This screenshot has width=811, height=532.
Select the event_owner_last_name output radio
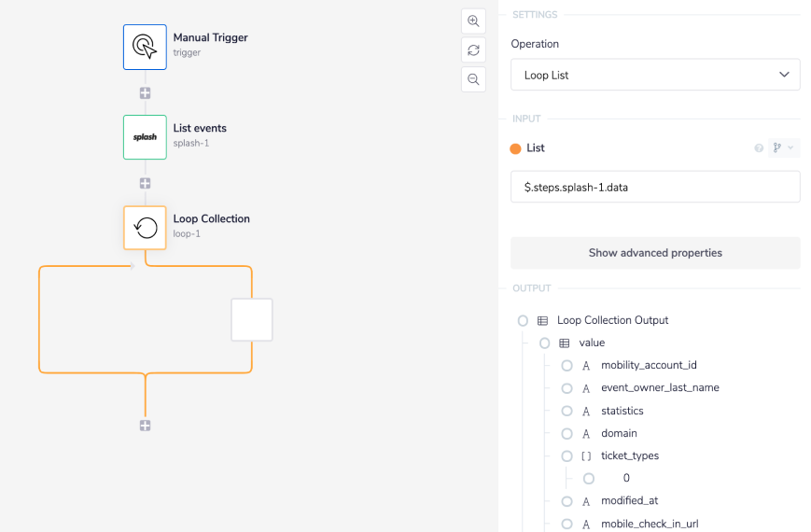tap(566, 388)
